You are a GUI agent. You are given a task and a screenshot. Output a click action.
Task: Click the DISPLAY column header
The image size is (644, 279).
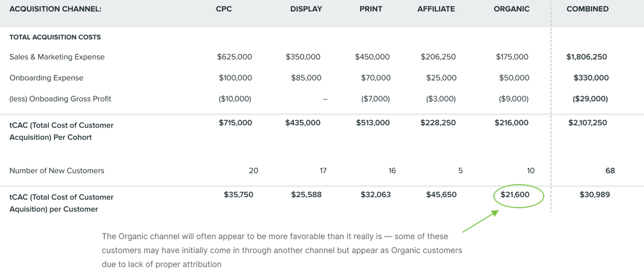point(306,9)
